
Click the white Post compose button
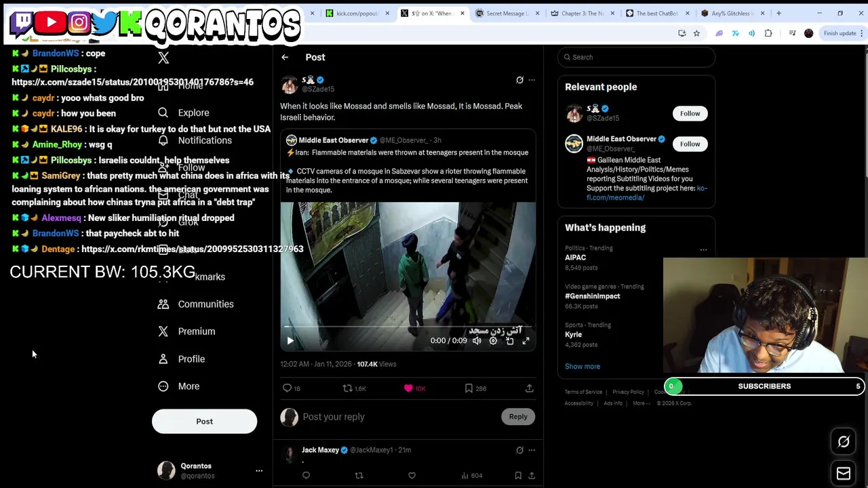[x=204, y=422]
